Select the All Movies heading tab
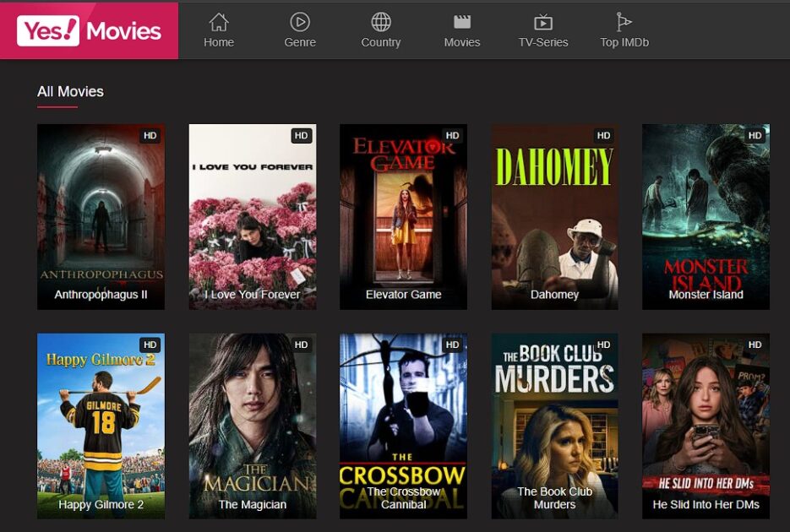 [x=70, y=91]
